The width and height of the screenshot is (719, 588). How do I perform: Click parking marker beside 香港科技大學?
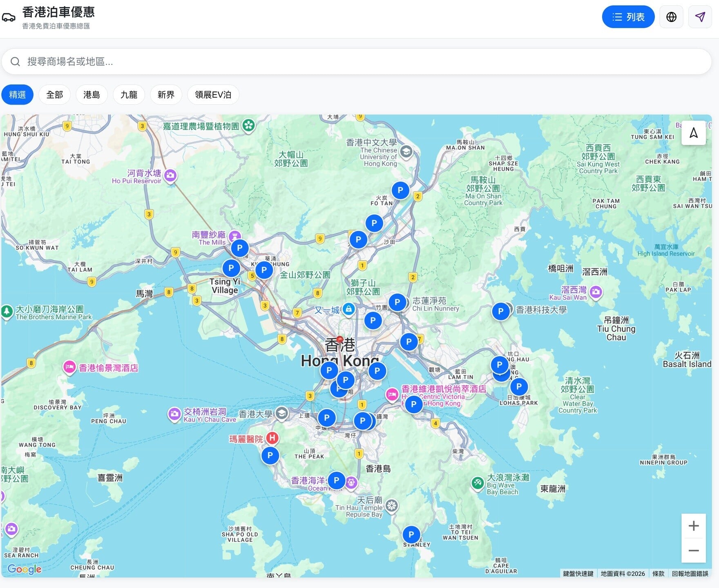click(x=500, y=312)
